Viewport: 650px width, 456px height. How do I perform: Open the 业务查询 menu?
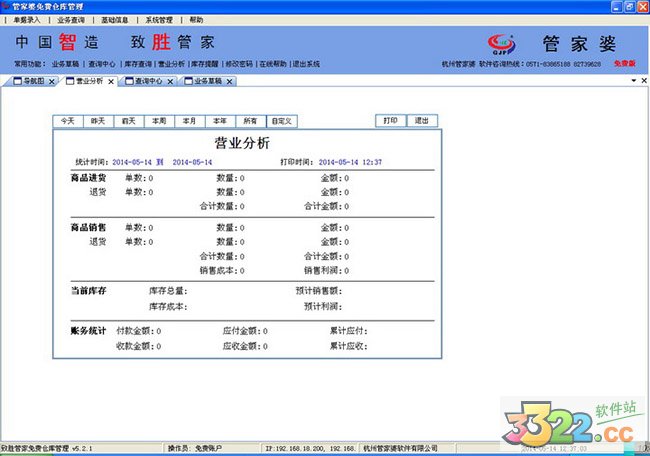[71, 20]
